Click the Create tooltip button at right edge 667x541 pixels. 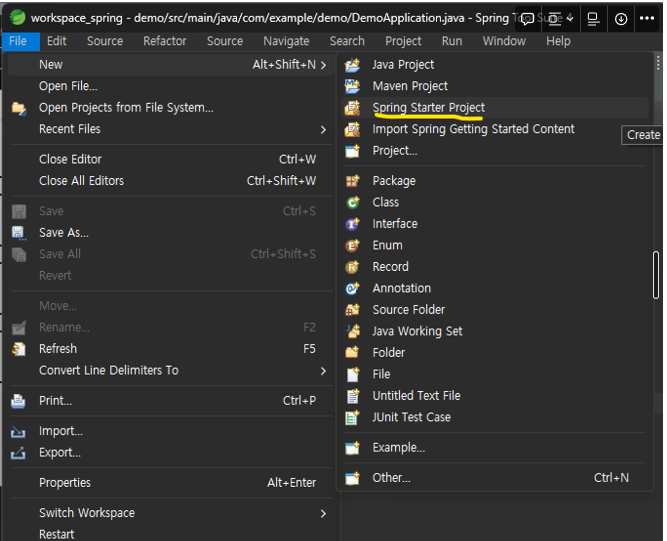coord(643,135)
